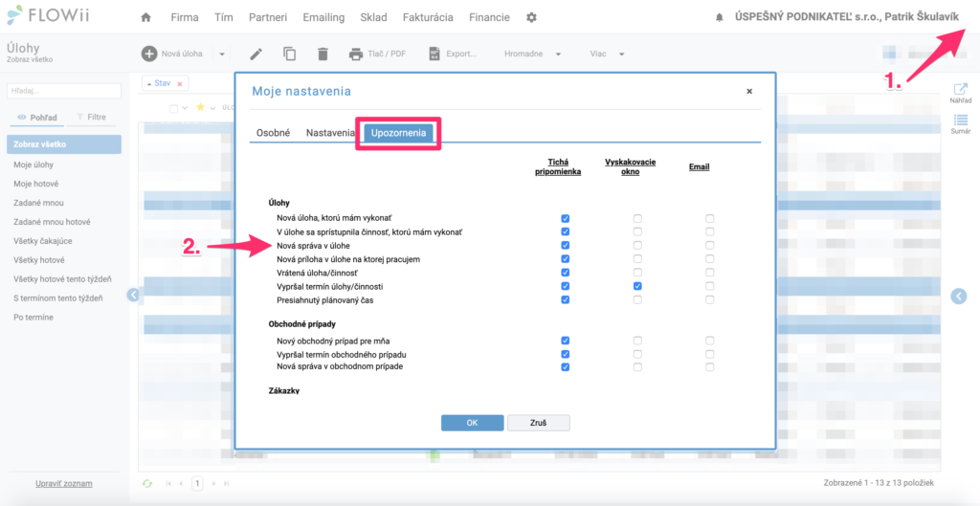
Task: Open the Sumár summary icon
Action: tap(961, 120)
